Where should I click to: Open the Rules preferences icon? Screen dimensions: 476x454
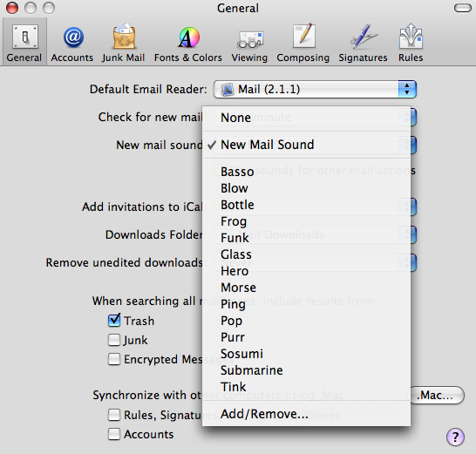[411, 44]
